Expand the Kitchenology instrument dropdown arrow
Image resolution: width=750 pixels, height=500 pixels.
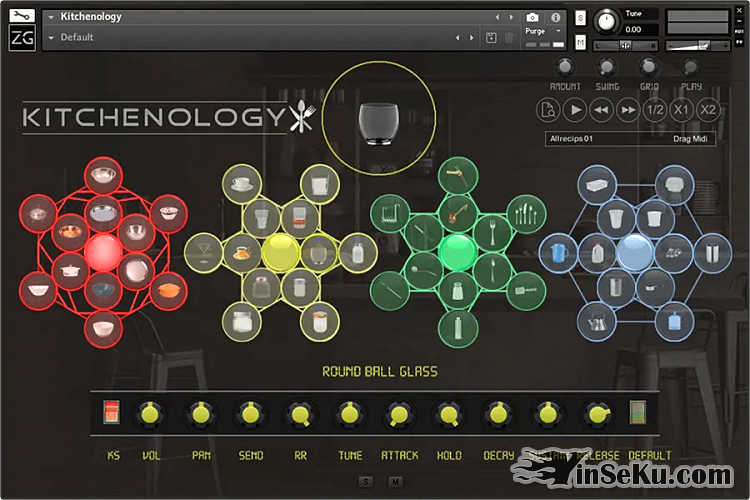(x=50, y=17)
